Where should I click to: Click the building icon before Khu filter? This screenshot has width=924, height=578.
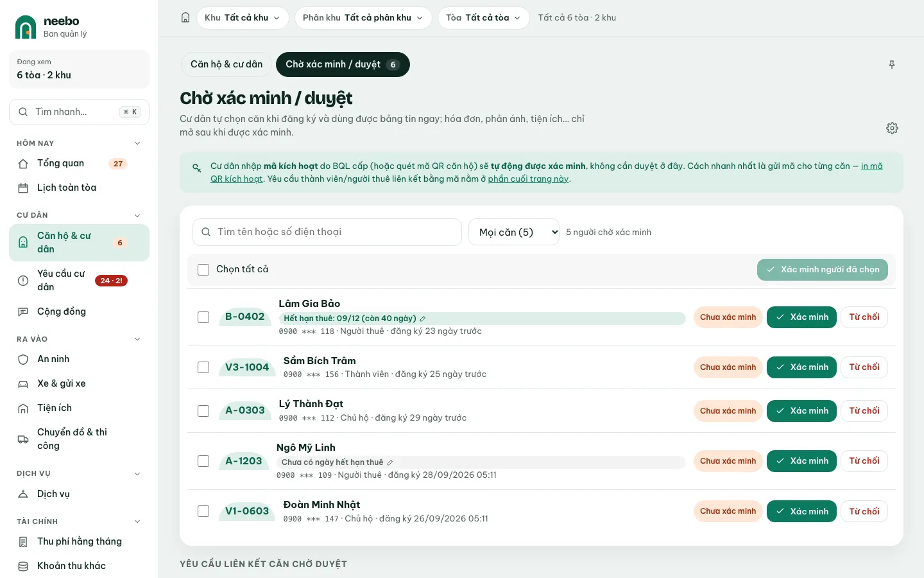tap(185, 18)
